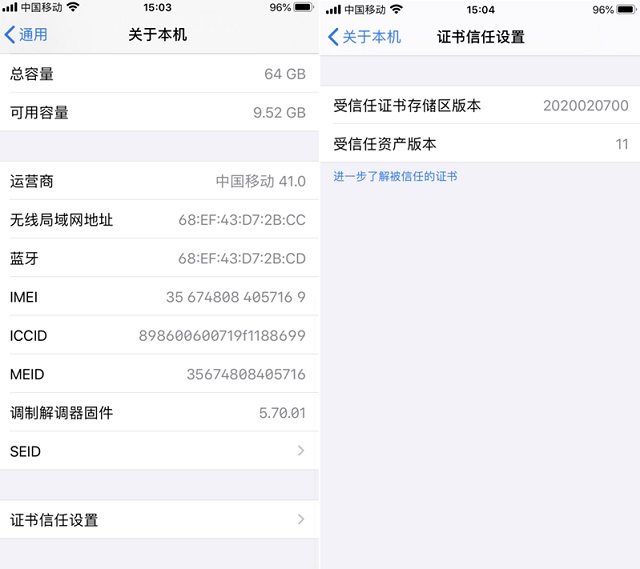
Task: Tap the 关于本机 back chevron
Action: point(333,37)
